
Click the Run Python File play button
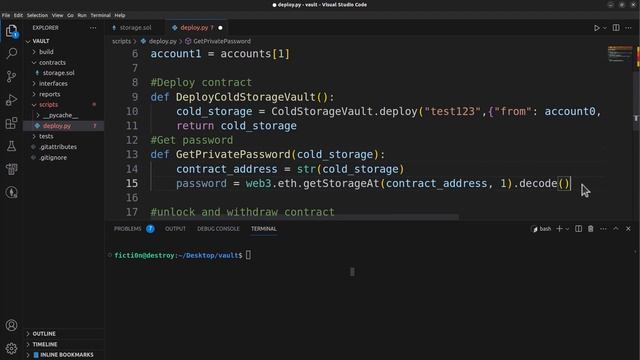(596, 28)
